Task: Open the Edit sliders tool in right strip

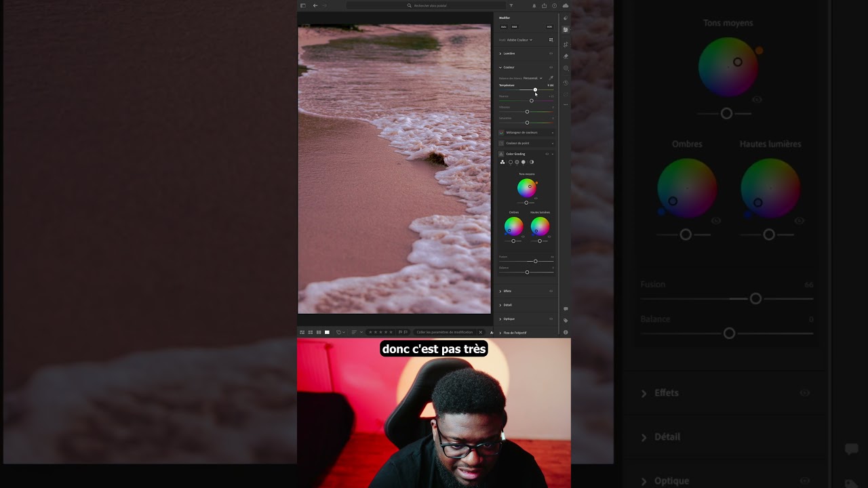Action: [x=566, y=29]
